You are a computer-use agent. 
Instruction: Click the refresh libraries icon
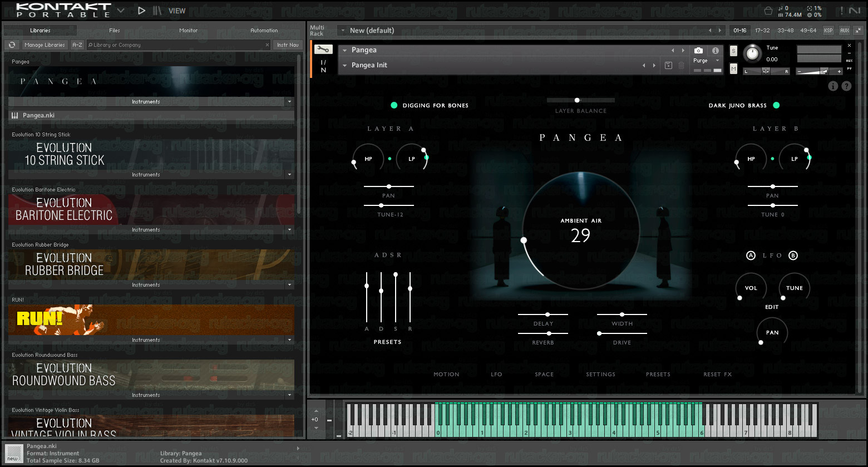tap(12, 45)
